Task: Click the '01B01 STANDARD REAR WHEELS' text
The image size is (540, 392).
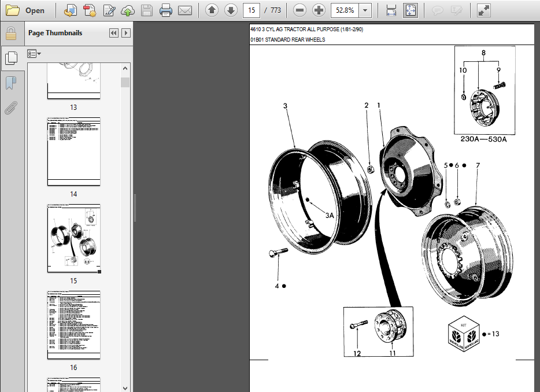Action: (287, 40)
